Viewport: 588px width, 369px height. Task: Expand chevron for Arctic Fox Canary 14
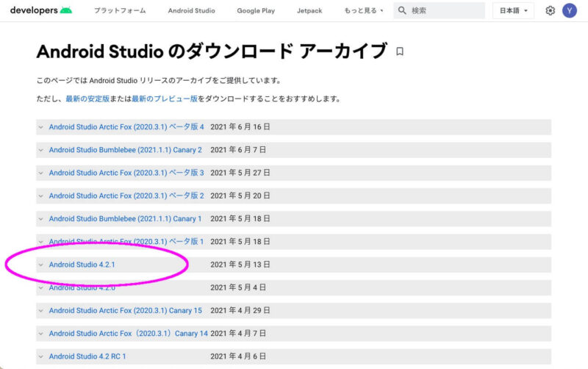coord(41,334)
